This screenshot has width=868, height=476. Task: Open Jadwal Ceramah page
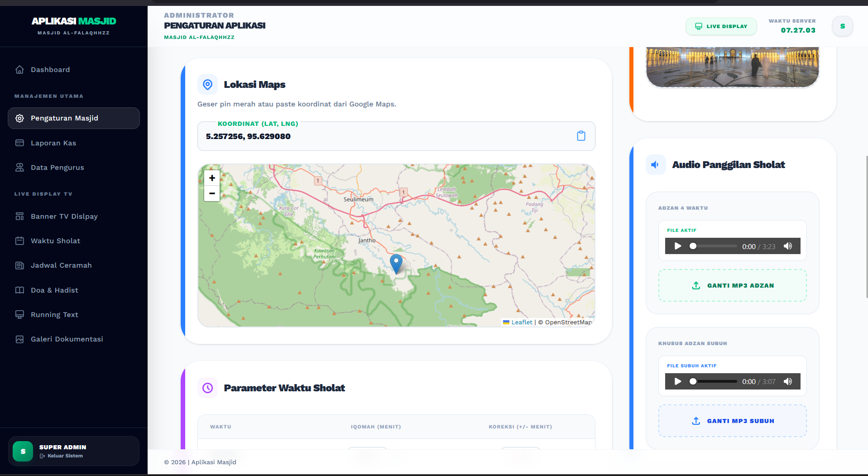[74, 265]
